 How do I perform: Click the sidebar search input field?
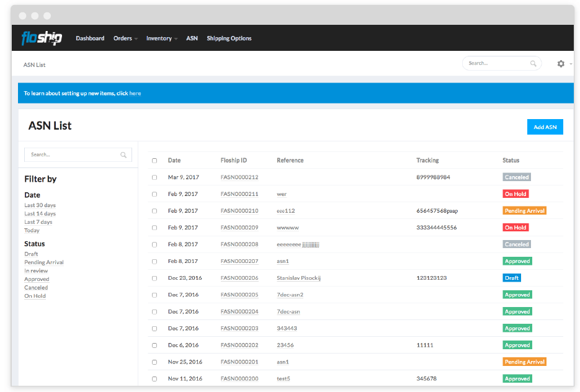71,155
